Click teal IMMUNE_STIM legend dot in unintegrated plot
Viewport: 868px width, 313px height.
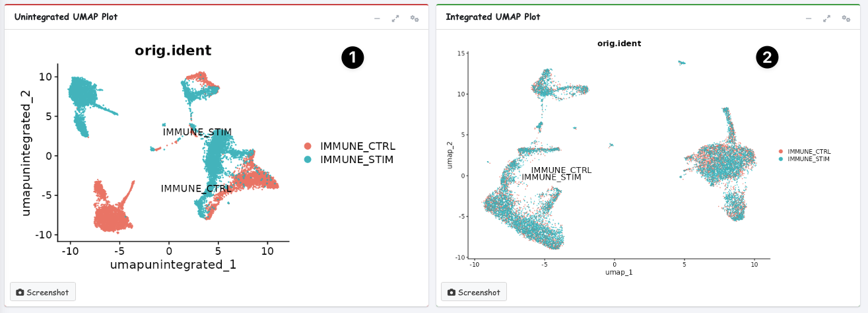pos(308,159)
